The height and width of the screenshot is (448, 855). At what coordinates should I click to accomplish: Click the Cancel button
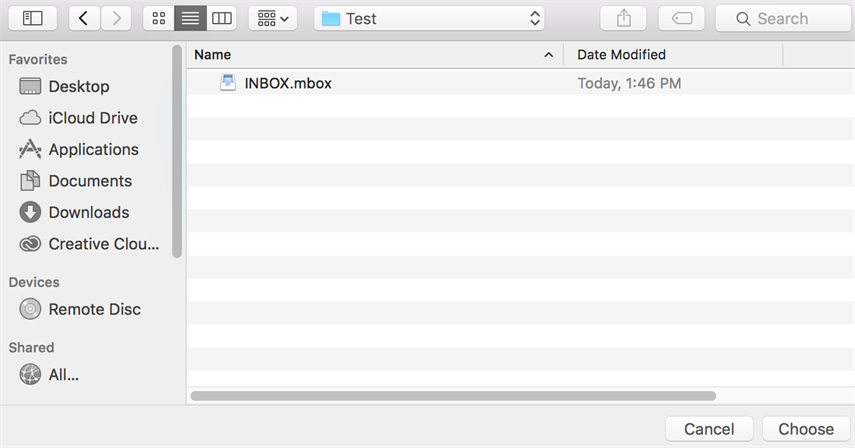(x=709, y=429)
